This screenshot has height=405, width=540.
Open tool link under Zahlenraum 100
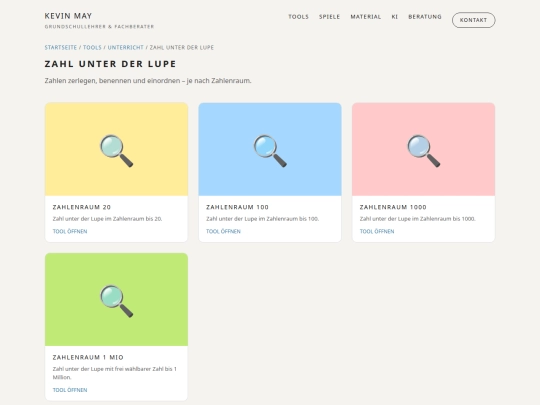(x=224, y=231)
